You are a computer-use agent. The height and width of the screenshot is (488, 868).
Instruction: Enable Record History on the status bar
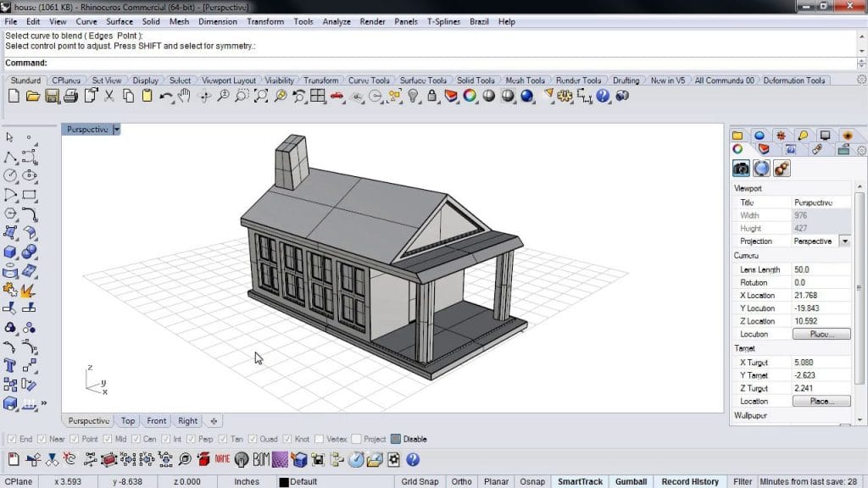point(690,480)
